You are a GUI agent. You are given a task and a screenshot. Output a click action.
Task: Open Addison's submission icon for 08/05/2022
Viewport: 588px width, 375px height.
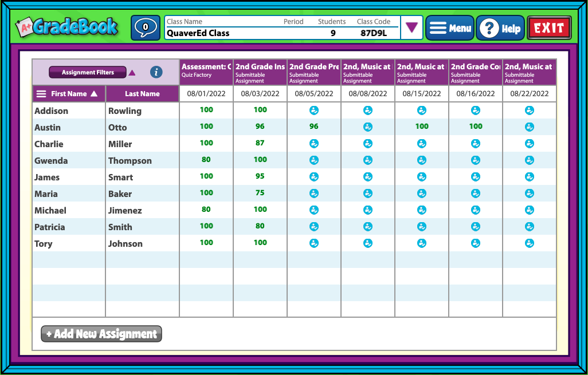314,110
